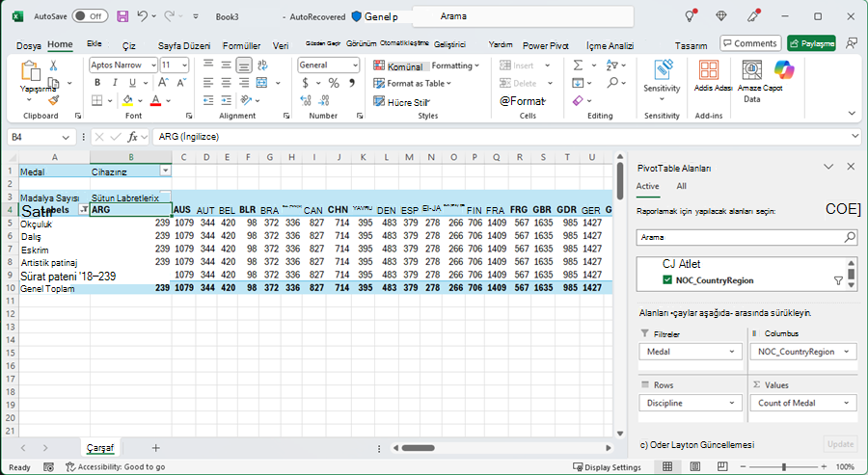Switch to the Tasarım ribbon tab
This screenshot has width=868, height=475.
coord(691,46)
